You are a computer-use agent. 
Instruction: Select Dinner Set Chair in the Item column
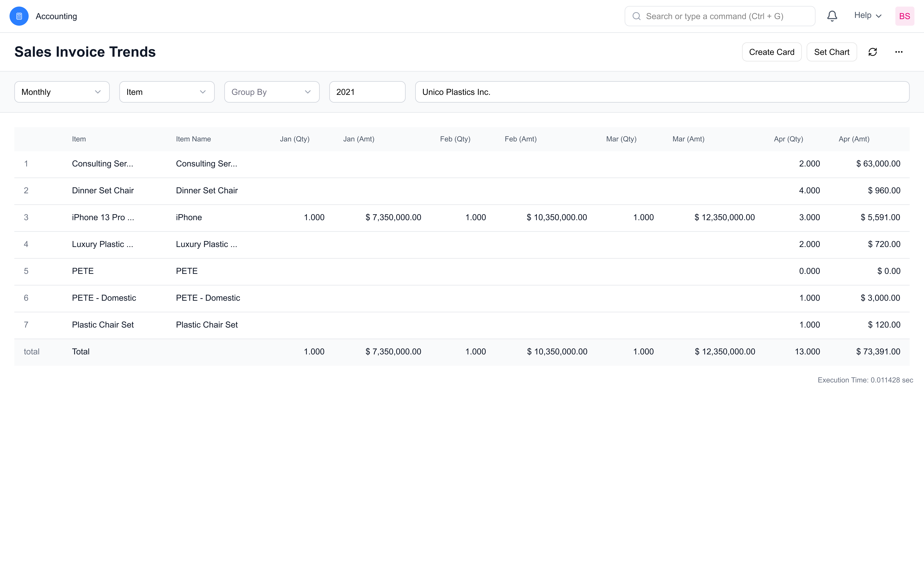pos(103,190)
